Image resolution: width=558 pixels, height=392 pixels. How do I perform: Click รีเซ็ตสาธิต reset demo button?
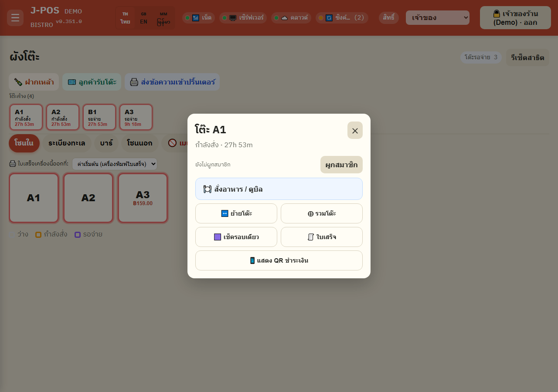[x=527, y=57]
